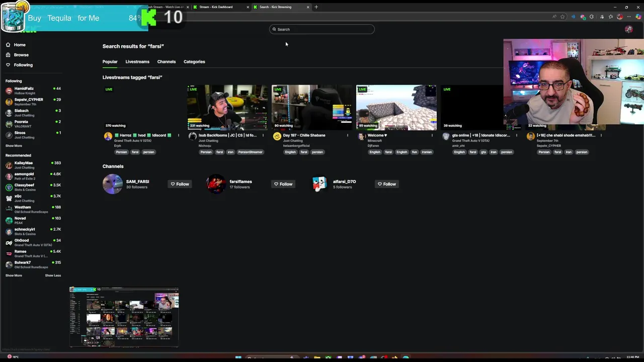The image size is (644, 362).
Task: Open options menu for Welcome Minecraft stream card
Action: 432,135
